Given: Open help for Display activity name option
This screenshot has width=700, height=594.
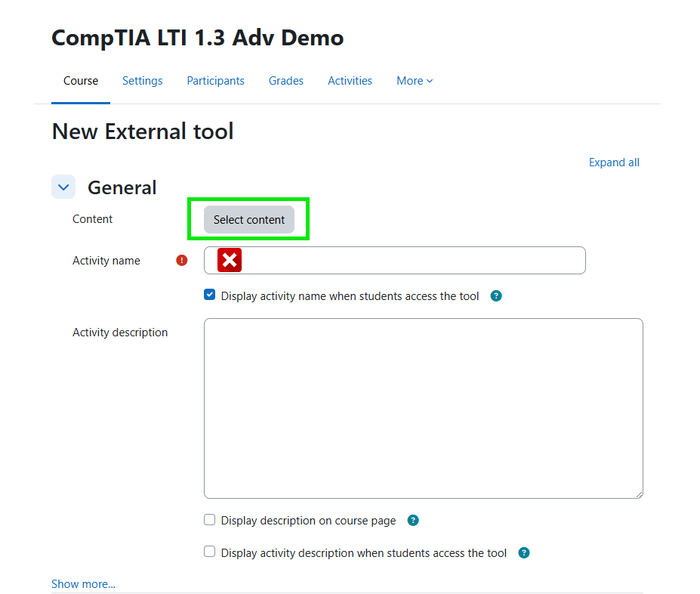Looking at the screenshot, I should [496, 296].
